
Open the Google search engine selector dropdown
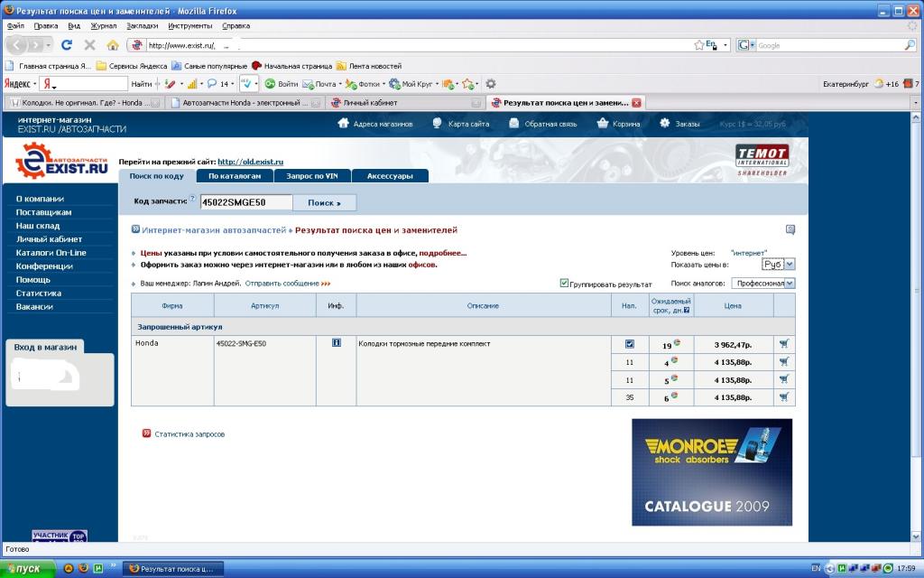click(746, 45)
